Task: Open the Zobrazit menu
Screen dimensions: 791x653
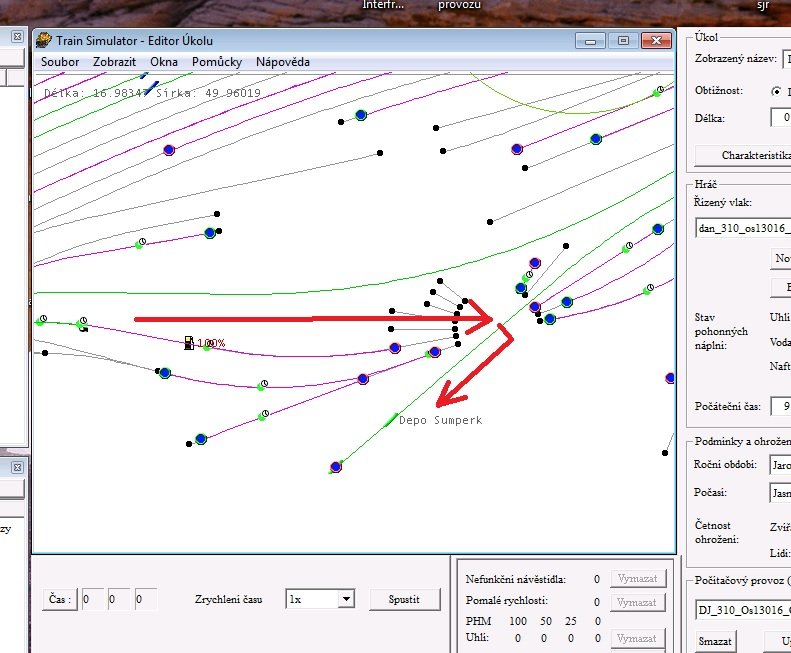Action: tap(114, 62)
